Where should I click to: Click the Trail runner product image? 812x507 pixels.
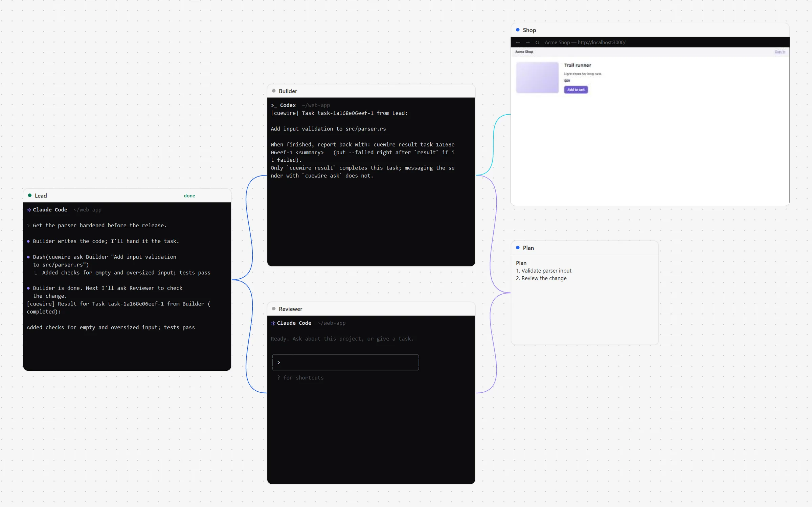click(x=537, y=77)
